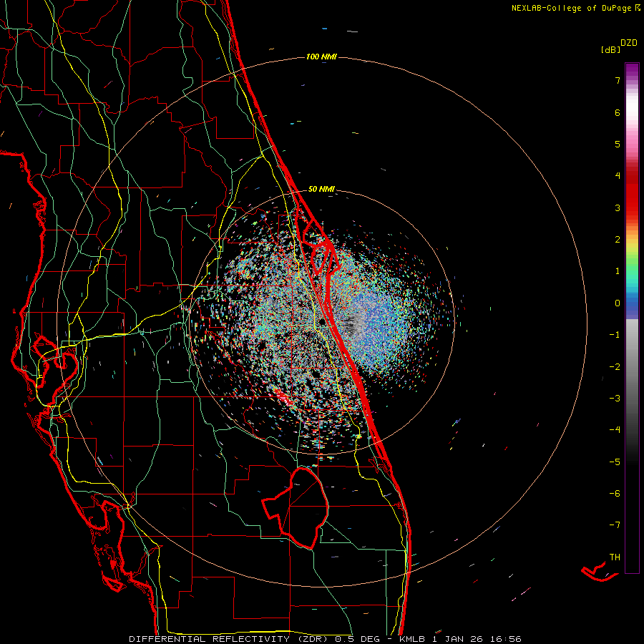Click the -7 value on the scale
Viewport: 644px width, 644px height.
click(x=615, y=525)
